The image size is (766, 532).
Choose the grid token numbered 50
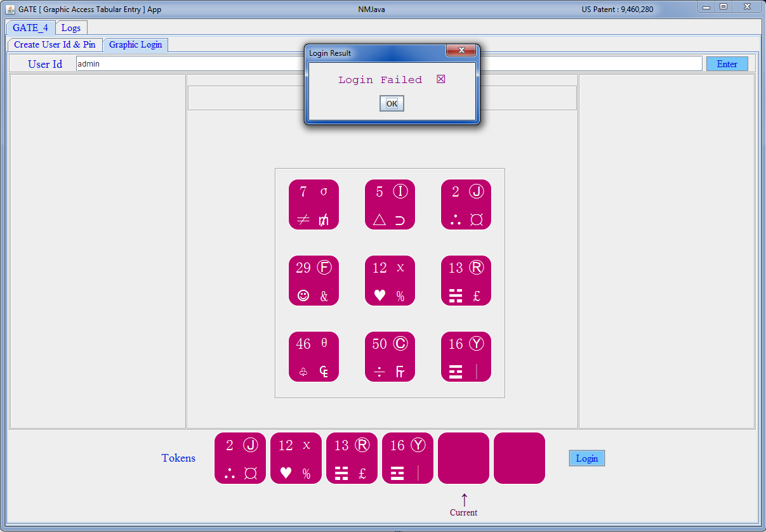(x=390, y=356)
